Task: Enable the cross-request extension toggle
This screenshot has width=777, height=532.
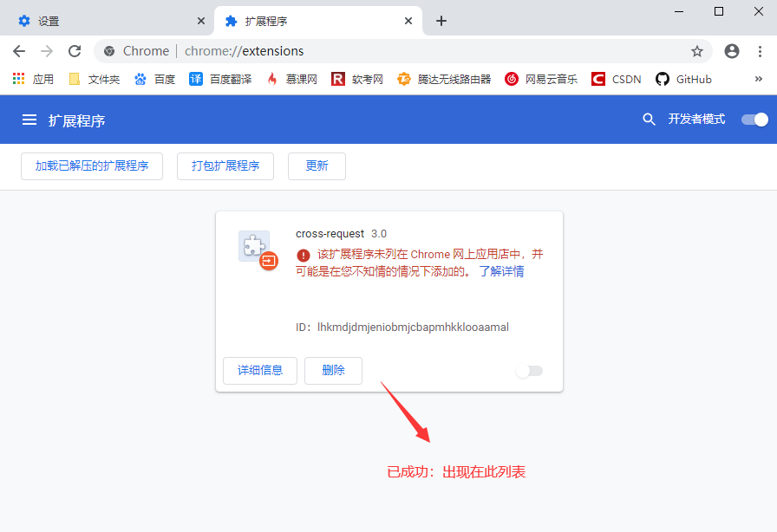Action: coord(529,370)
